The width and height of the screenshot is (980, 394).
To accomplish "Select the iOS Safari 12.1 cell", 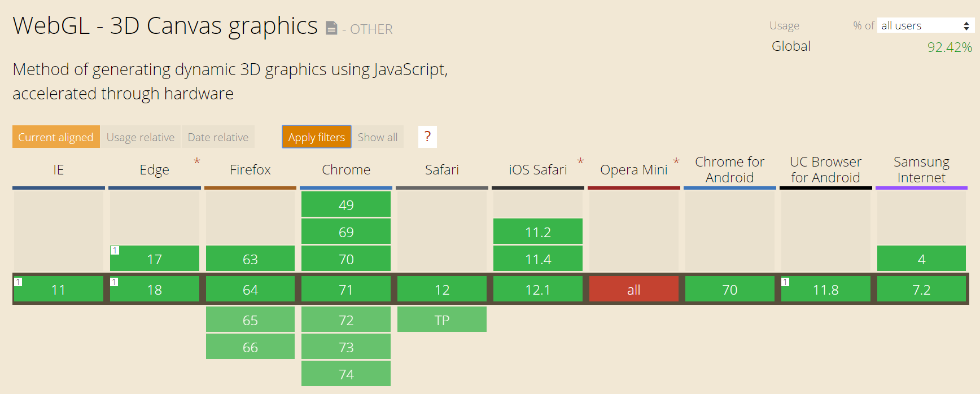I will coord(538,289).
